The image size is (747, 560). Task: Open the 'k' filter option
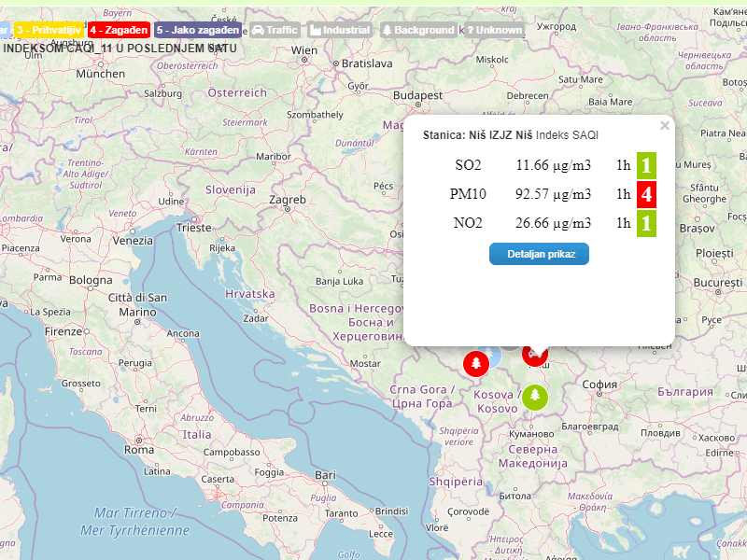tap(461, 29)
